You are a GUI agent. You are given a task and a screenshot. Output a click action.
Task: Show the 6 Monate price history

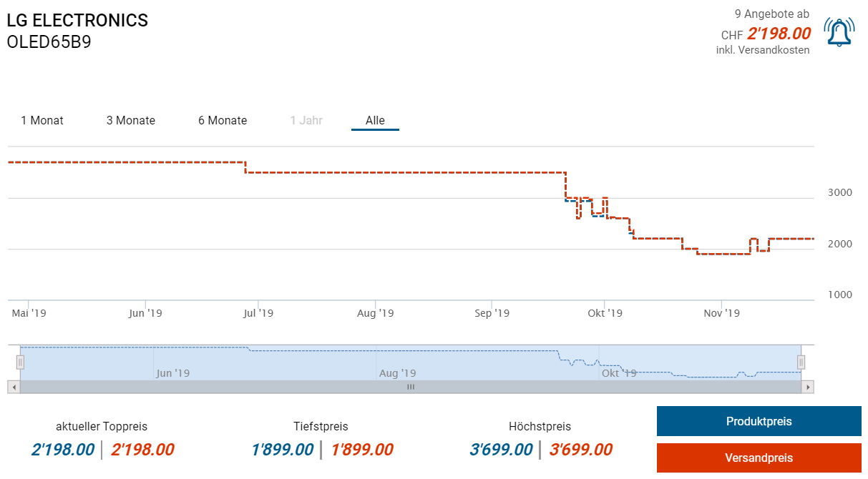click(x=223, y=120)
